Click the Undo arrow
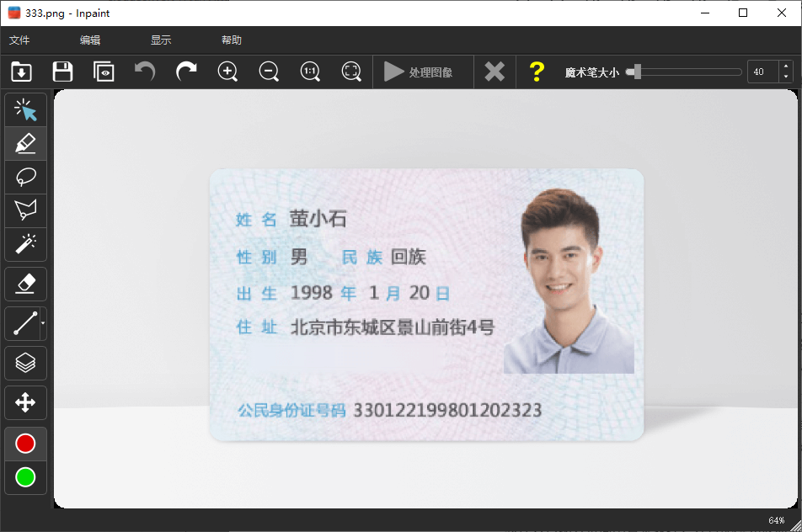The width and height of the screenshot is (802, 532). [x=145, y=72]
